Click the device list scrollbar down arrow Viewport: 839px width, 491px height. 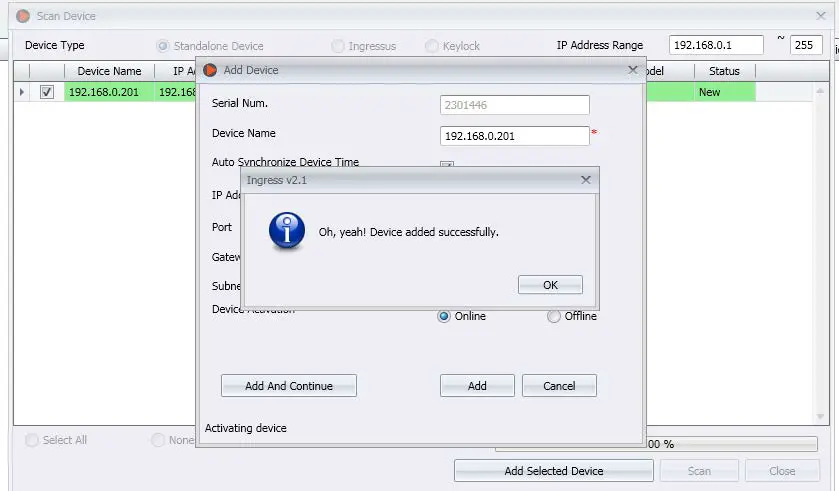tap(820, 417)
